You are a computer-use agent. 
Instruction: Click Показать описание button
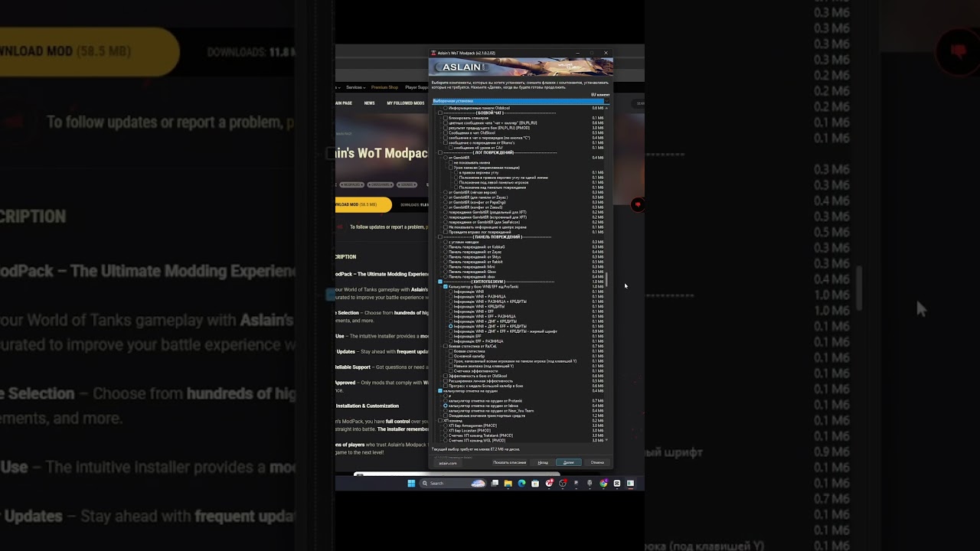pyautogui.click(x=510, y=462)
